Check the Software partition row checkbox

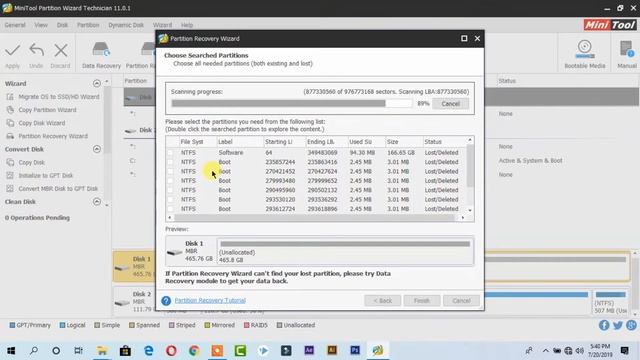[x=170, y=153]
